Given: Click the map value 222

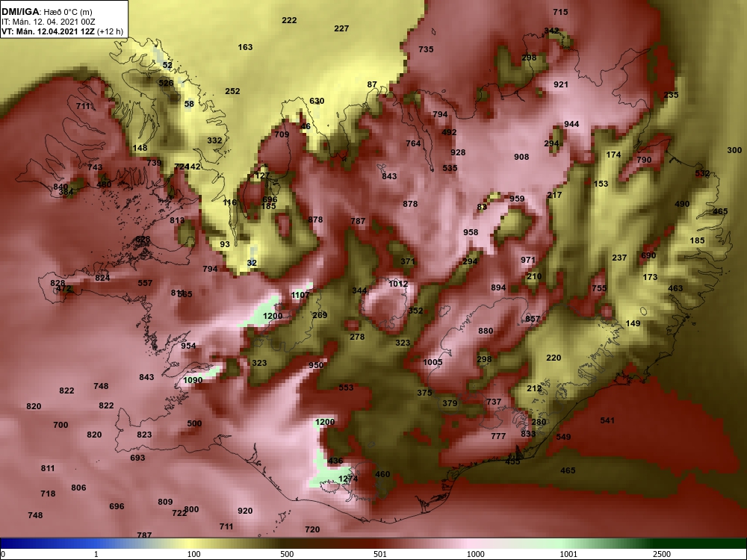Looking at the screenshot, I should [x=289, y=20].
